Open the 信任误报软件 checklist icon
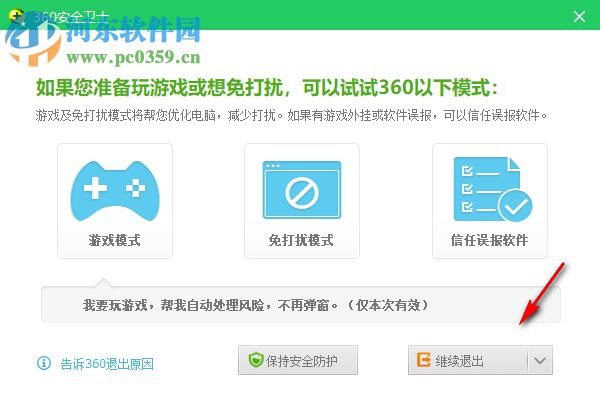Image resolution: width=600 pixels, height=400 pixels. (x=492, y=189)
